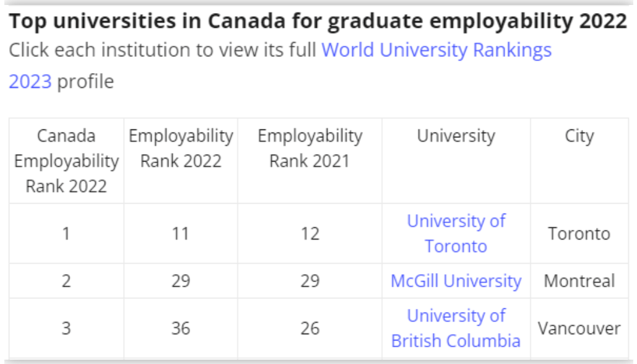Click Toronto's 2022 rank value 11

(x=181, y=234)
